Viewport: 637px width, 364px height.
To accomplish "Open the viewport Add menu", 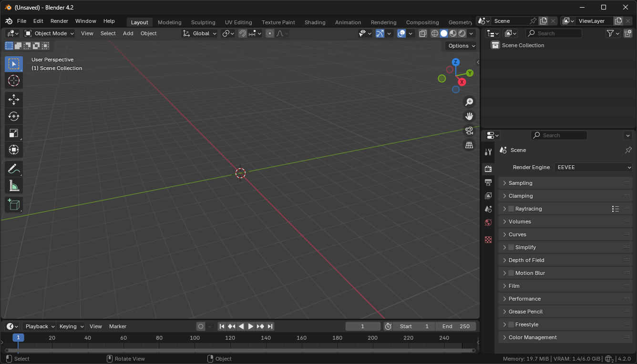I will (x=128, y=33).
